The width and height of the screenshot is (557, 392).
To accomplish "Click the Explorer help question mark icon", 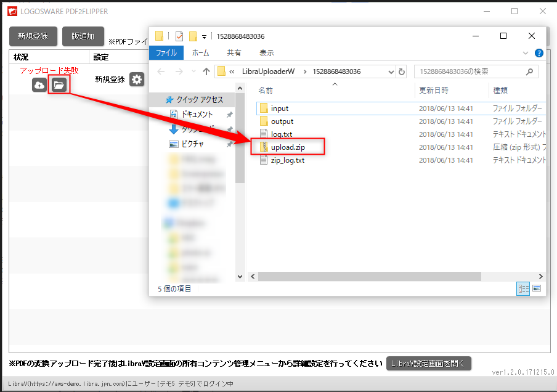I will click(x=539, y=54).
